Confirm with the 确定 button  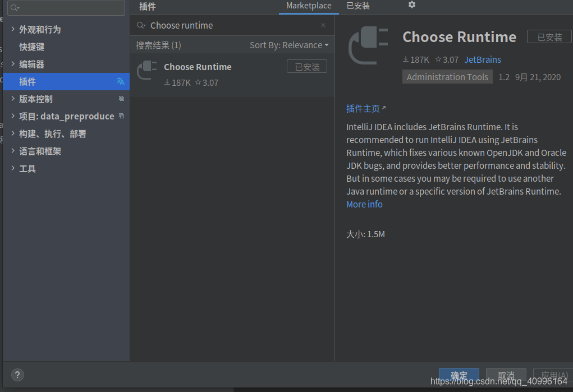pos(459,375)
